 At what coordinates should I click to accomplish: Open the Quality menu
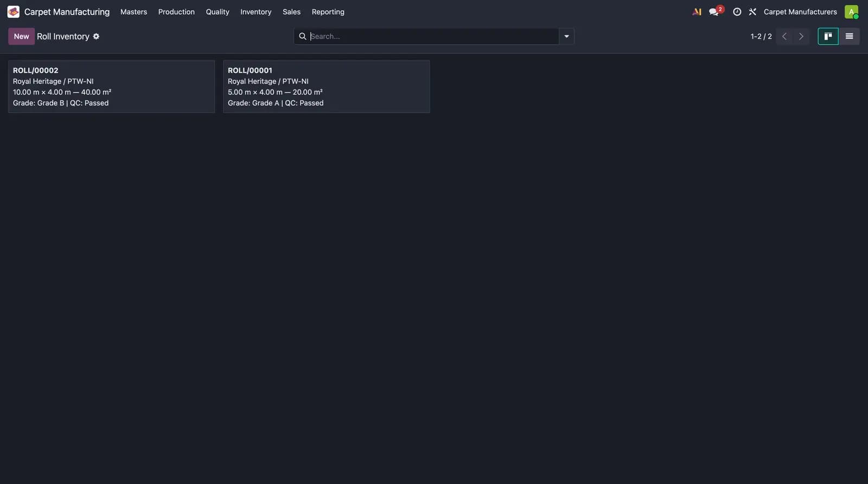pyautogui.click(x=218, y=11)
